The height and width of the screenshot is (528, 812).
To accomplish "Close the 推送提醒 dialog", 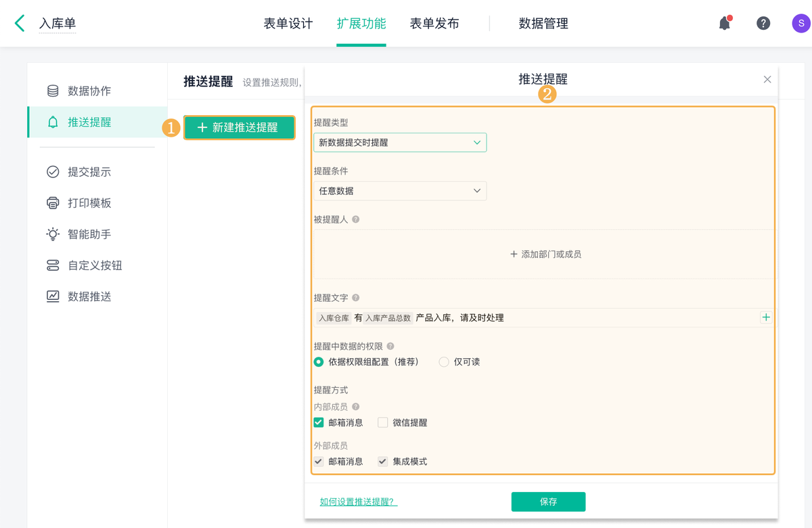I will tap(767, 79).
